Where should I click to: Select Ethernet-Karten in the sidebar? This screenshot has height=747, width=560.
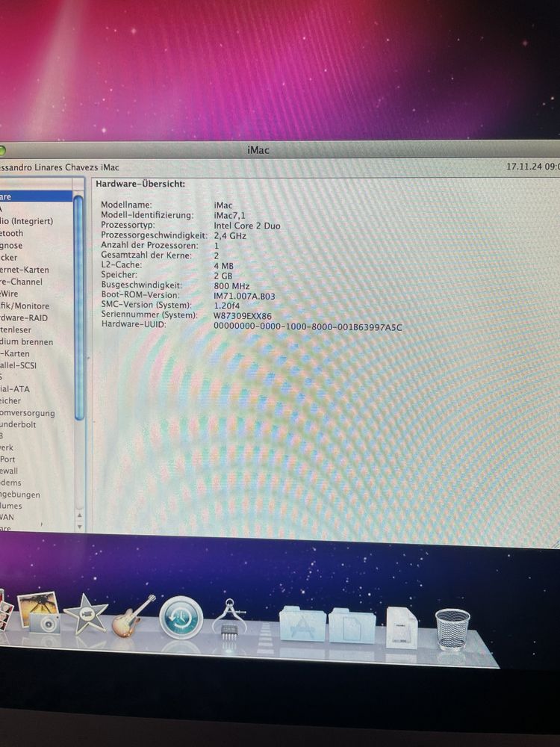pyautogui.click(x=25, y=270)
